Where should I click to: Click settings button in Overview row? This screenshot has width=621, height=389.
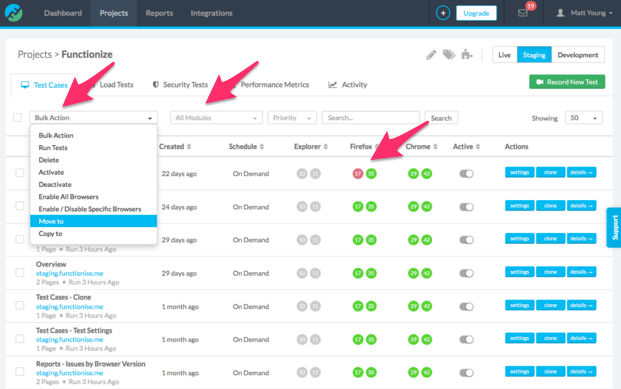coord(520,272)
